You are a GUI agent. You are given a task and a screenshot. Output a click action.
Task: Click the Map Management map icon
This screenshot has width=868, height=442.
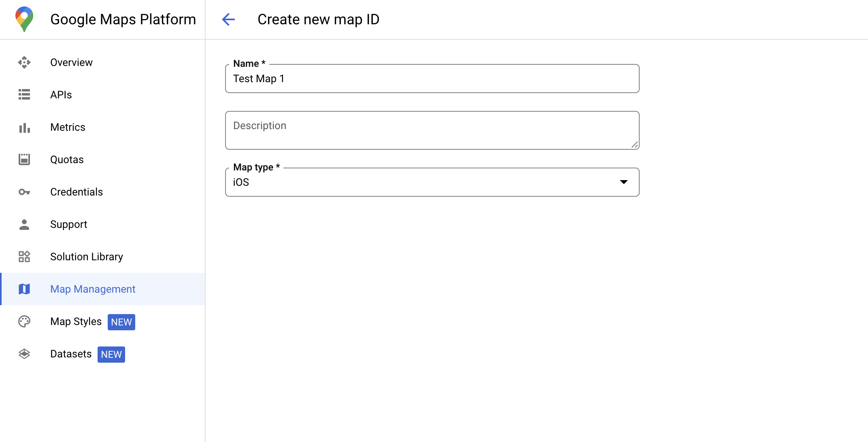point(25,289)
